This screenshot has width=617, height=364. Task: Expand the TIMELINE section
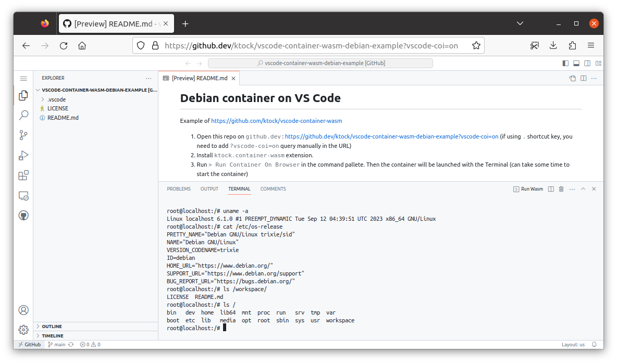[53, 336]
